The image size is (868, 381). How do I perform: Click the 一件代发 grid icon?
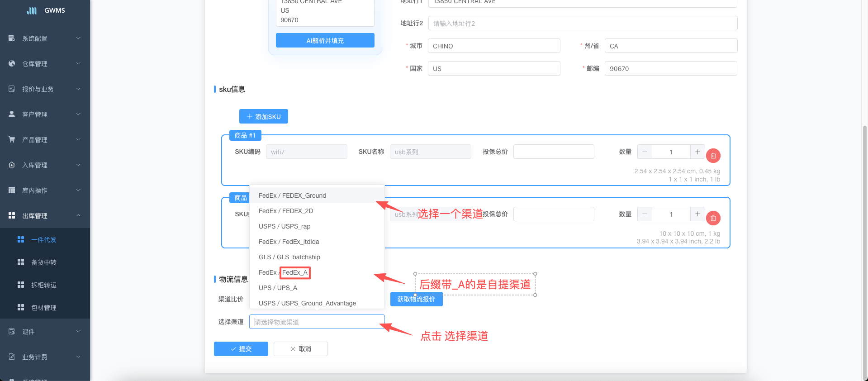[x=21, y=239]
